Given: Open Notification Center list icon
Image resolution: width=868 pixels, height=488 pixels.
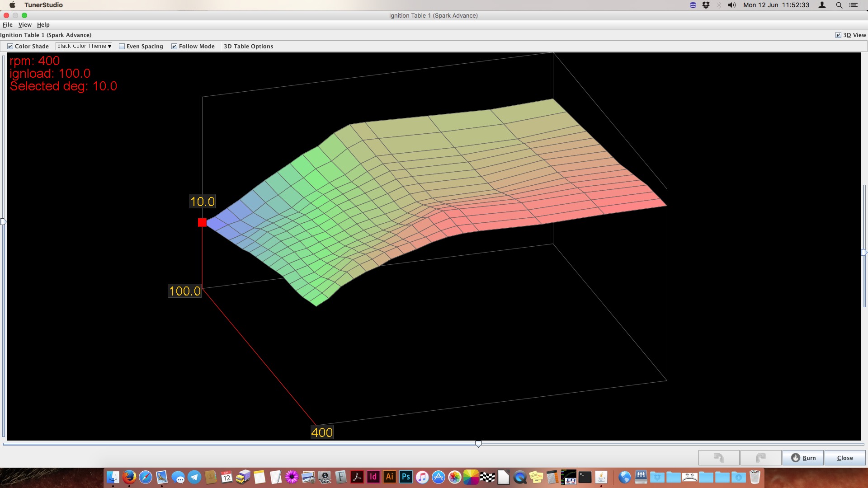Looking at the screenshot, I should pos(854,5).
